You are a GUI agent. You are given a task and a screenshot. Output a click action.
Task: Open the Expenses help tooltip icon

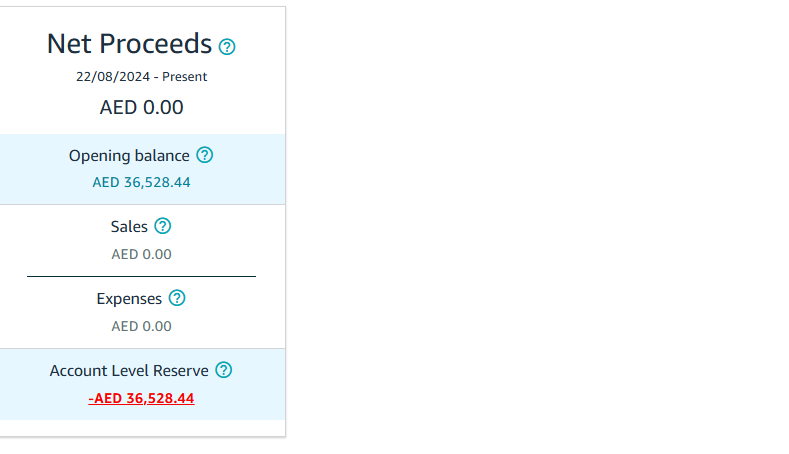[x=177, y=298]
